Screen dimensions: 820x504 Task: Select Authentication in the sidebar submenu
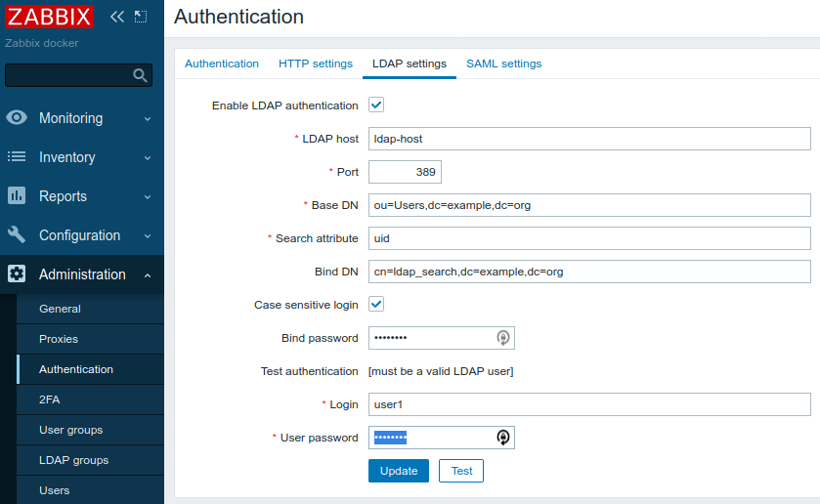point(90,369)
